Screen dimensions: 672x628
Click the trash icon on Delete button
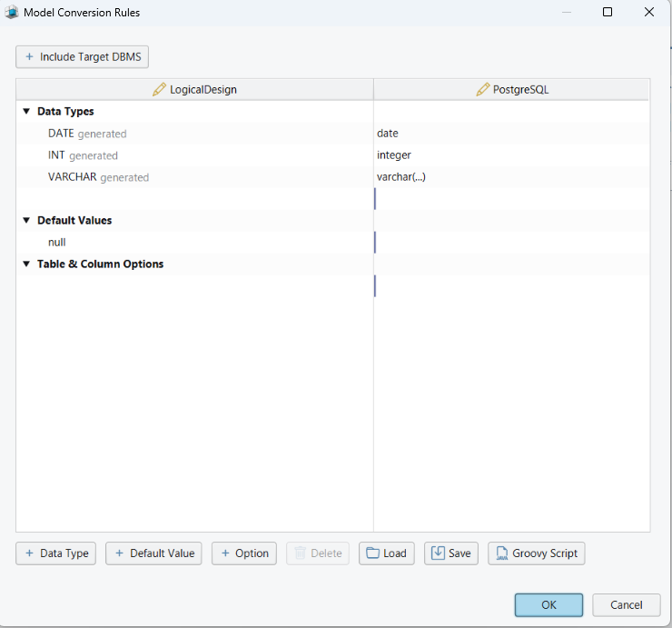[x=300, y=553]
